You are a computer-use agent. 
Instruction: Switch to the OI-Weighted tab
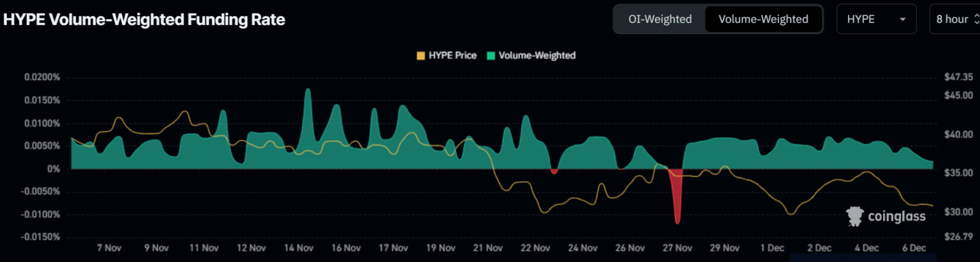pos(660,19)
